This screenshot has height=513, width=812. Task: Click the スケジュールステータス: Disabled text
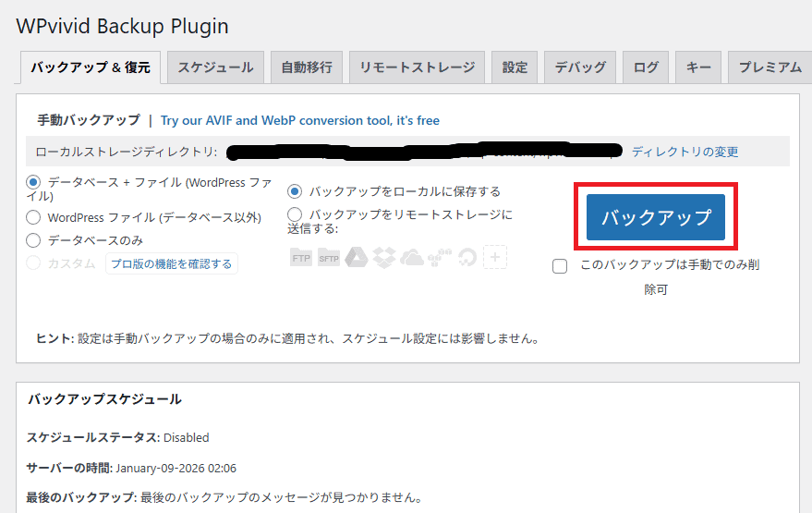(x=117, y=437)
